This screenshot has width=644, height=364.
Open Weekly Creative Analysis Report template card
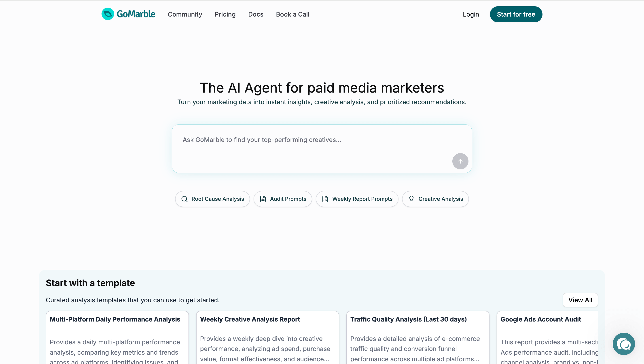point(250,319)
